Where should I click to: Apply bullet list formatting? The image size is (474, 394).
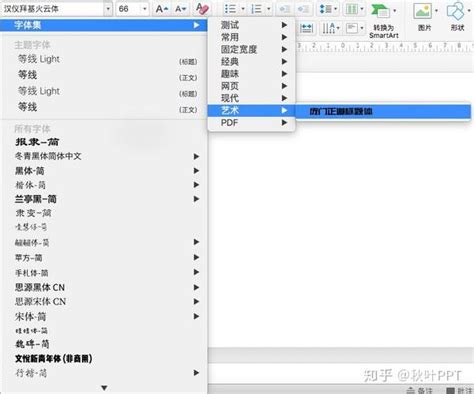(x=231, y=9)
